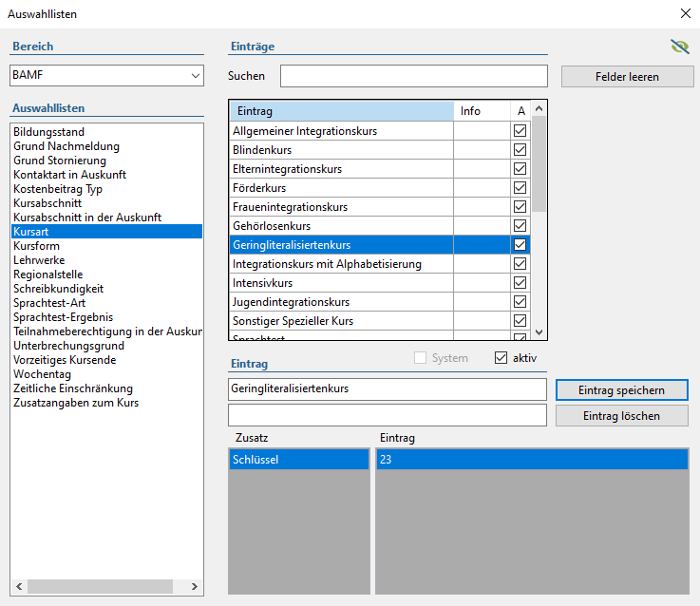
Task: Click the Geringliteralisiertenkurs entry name field
Action: point(388,389)
